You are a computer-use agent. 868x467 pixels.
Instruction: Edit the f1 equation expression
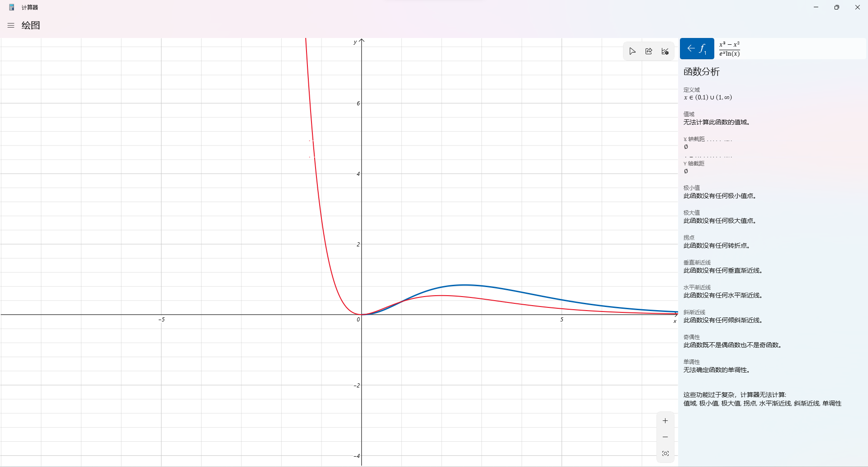click(x=729, y=48)
